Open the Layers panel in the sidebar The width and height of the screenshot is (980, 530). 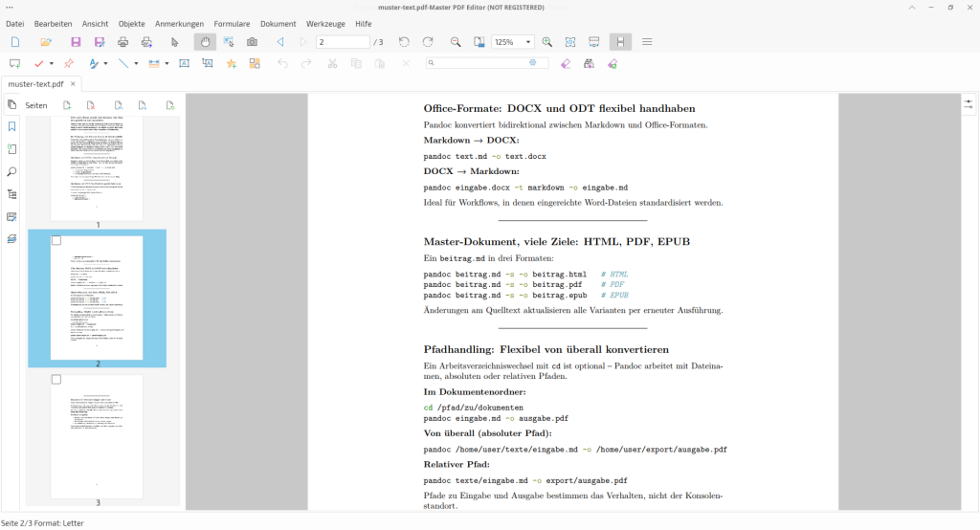point(11,238)
